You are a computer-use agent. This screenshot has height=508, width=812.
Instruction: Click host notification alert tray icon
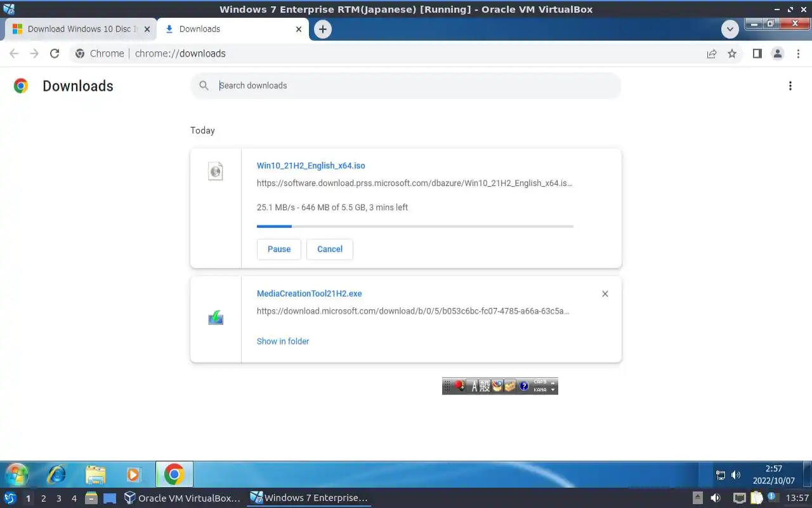(773, 498)
